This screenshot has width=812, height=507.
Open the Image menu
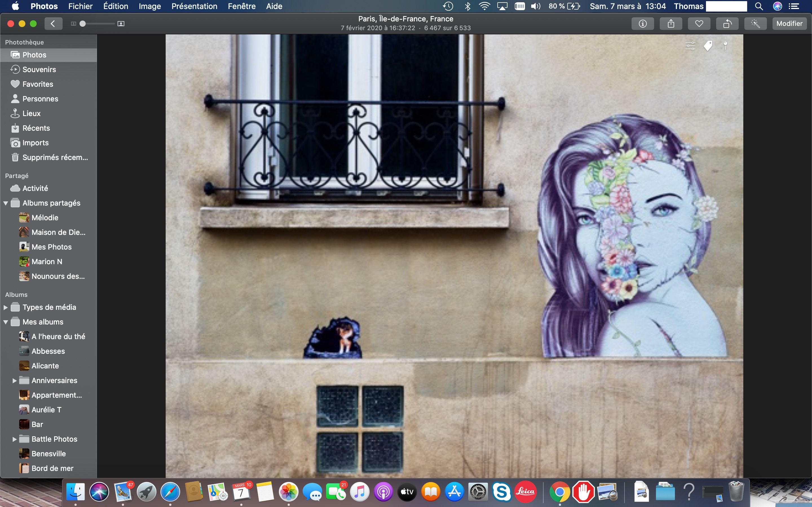150,6
